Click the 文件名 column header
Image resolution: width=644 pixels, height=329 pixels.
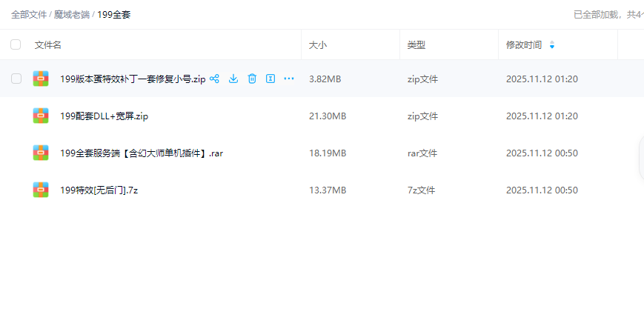pos(48,45)
